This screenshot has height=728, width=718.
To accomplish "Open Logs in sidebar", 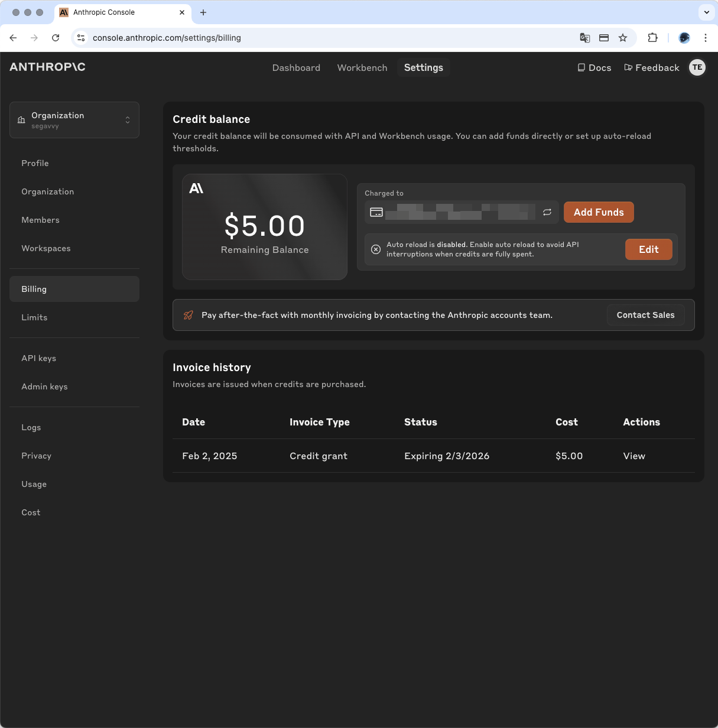I will click(74, 427).
